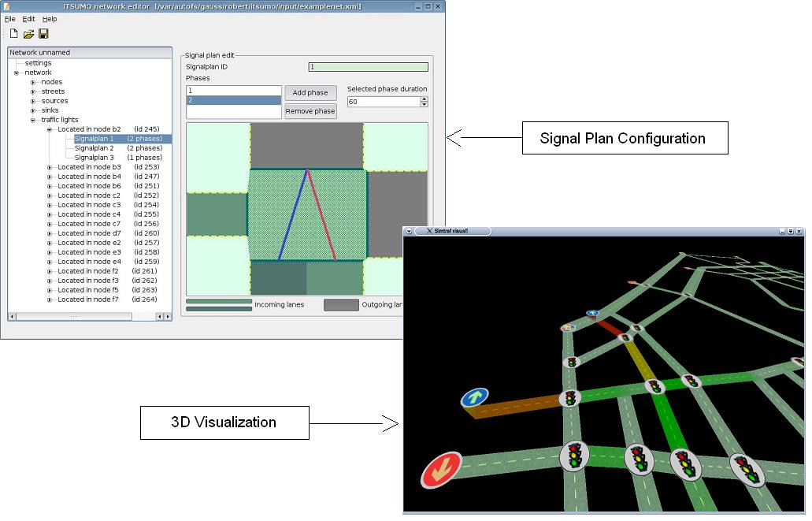Click the blue up-arrow sign in 3D view
812x521 pixels.
[474, 398]
